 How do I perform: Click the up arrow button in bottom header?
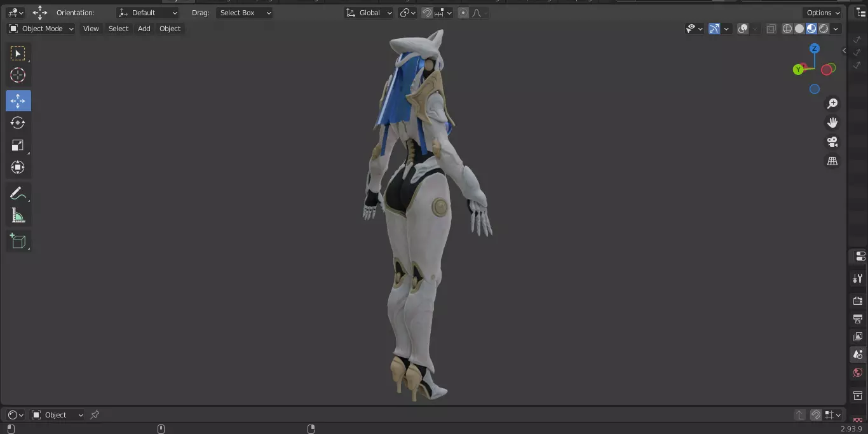(x=800, y=415)
